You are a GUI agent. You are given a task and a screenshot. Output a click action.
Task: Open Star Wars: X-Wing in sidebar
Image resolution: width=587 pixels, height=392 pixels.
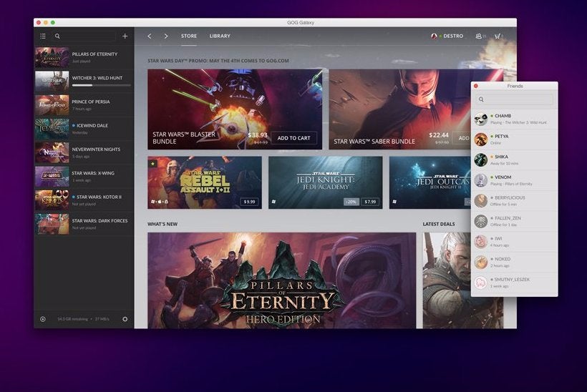click(x=84, y=176)
